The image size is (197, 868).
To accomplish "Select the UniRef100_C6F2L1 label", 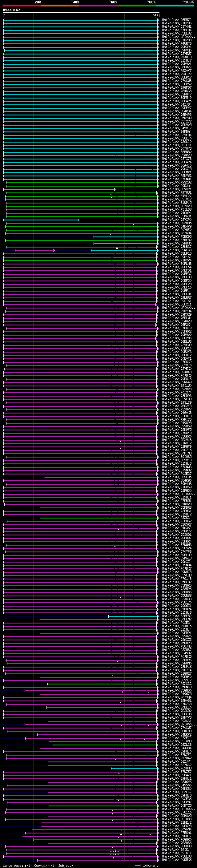I will point(177,304).
